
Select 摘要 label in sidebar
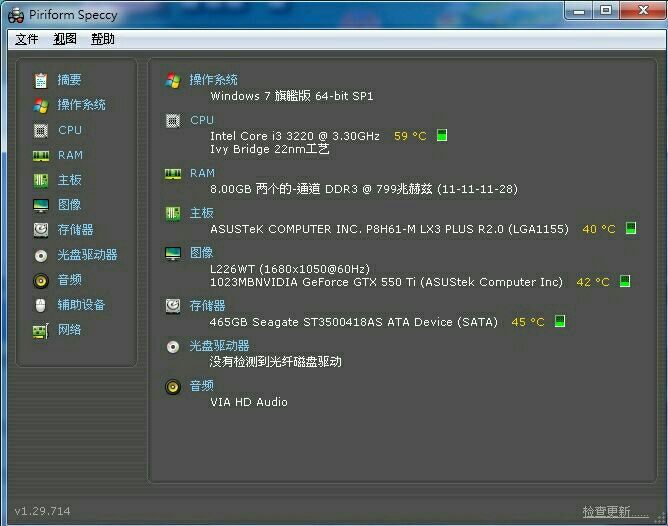click(x=69, y=80)
